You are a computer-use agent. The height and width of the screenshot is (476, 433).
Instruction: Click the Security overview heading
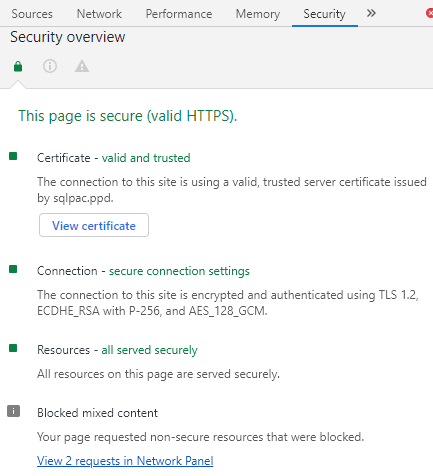click(68, 37)
